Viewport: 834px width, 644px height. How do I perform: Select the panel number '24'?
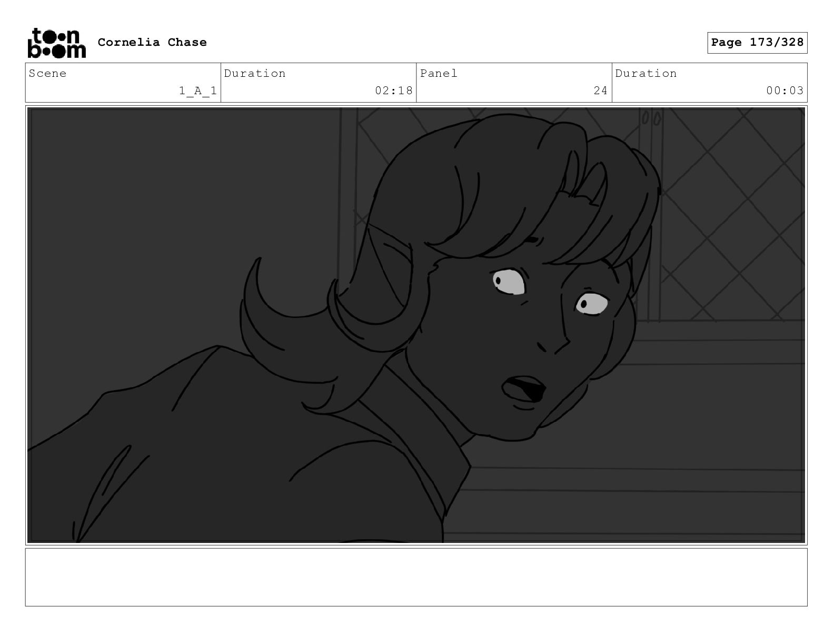coord(601,90)
